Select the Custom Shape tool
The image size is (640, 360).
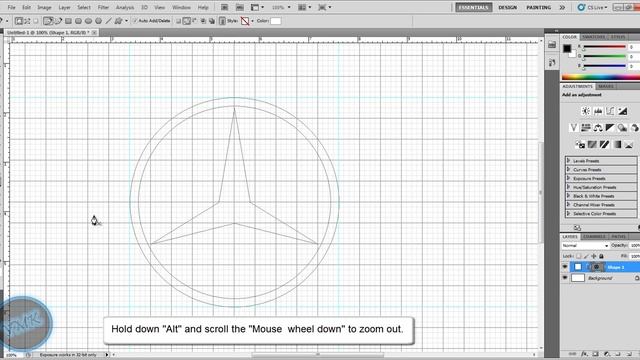pos(118,21)
